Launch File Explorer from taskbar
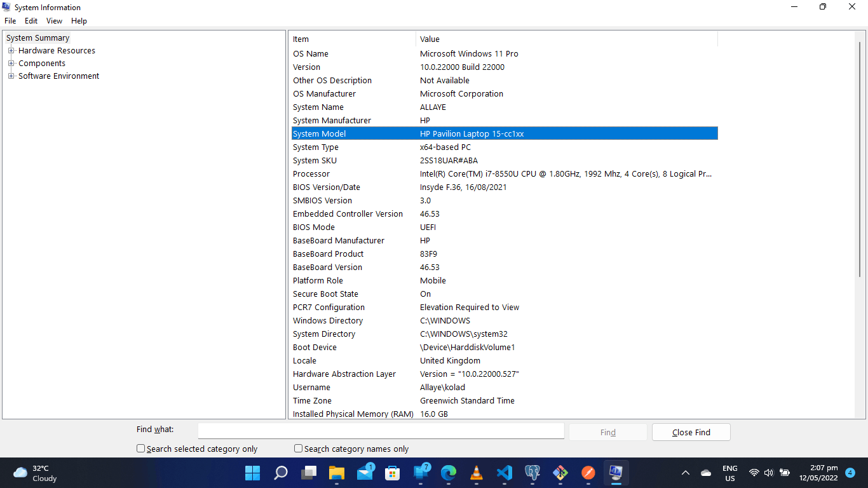Screen dimensions: 868x488 pyautogui.click(x=336, y=473)
